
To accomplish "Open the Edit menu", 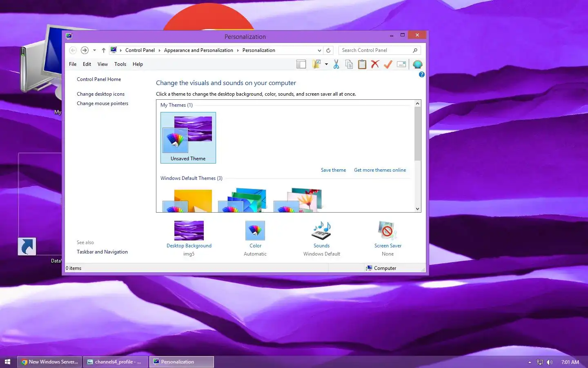I will pos(87,64).
